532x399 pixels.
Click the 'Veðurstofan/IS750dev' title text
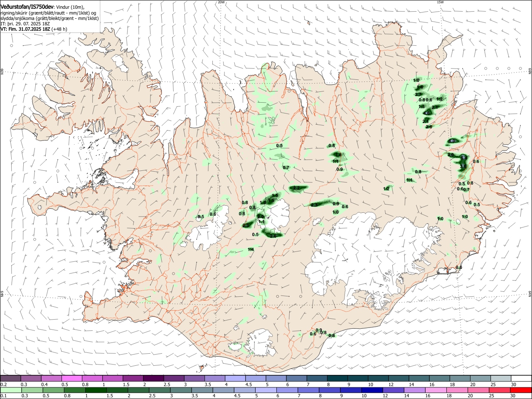pyautogui.click(x=27, y=7)
